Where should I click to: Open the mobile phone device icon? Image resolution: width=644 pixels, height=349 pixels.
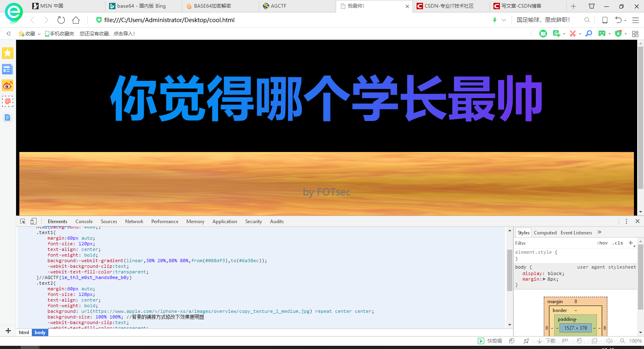[x=605, y=20]
